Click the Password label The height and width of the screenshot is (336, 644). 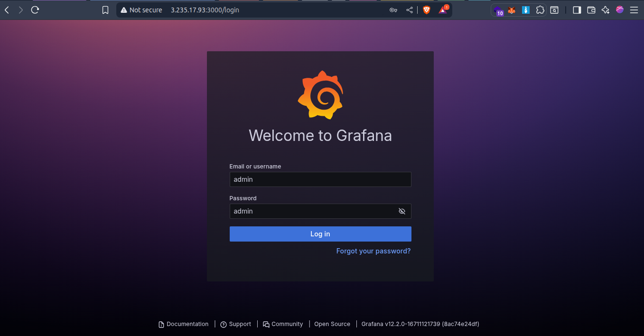(x=243, y=198)
